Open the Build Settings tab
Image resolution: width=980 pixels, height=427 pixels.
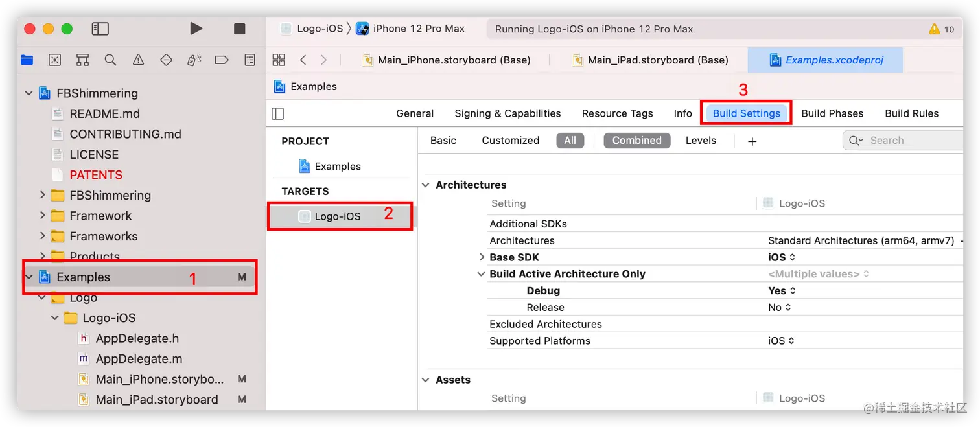(746, 113)
